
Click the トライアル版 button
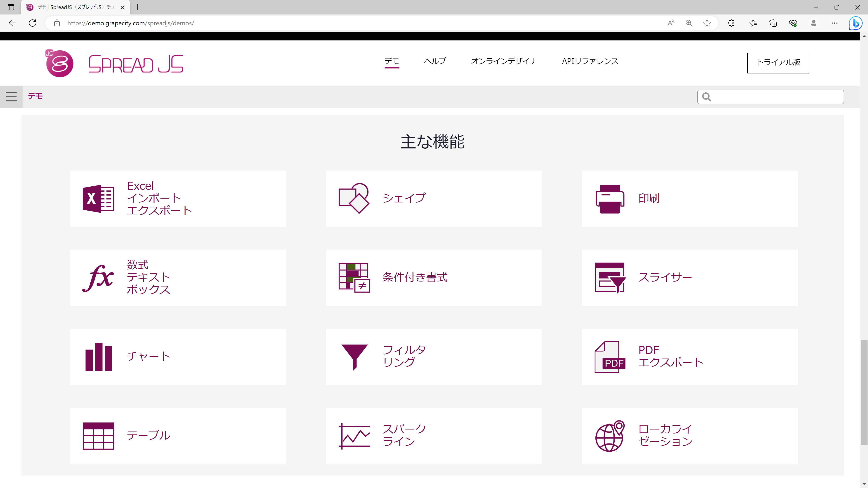coord(778,63)
